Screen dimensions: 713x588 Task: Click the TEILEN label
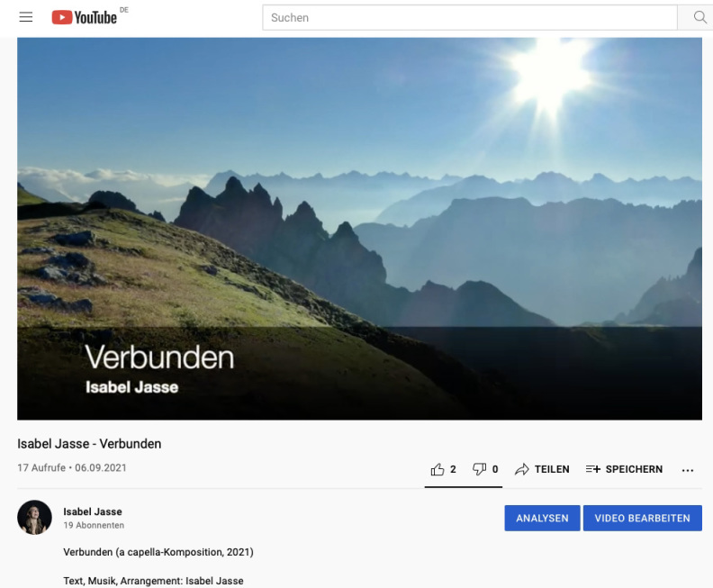point(552,469)
